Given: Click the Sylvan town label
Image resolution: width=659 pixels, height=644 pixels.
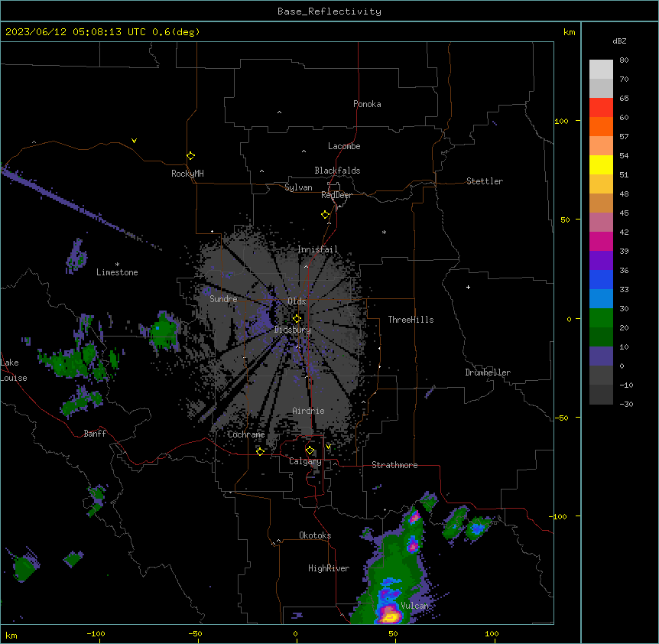Looking at the screenshot, I should pos(298,187).
